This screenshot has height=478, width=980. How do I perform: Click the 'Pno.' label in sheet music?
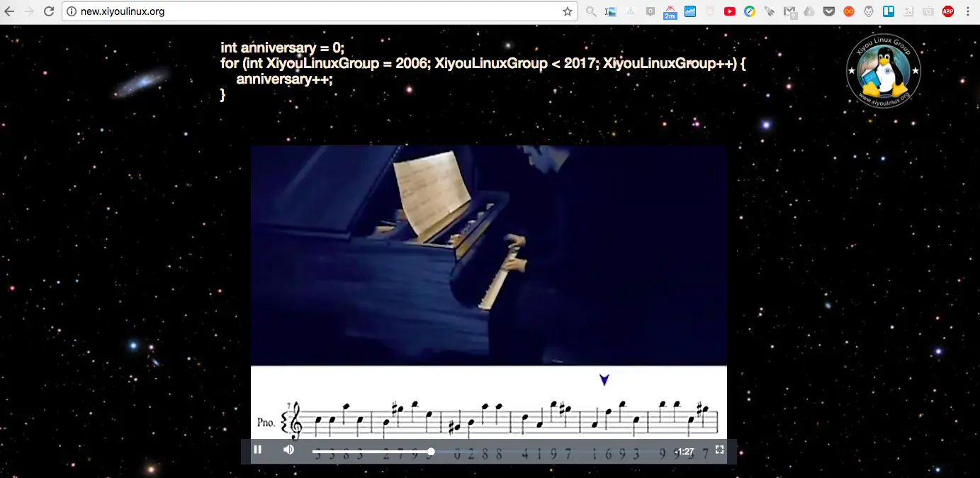coord(267,423)
